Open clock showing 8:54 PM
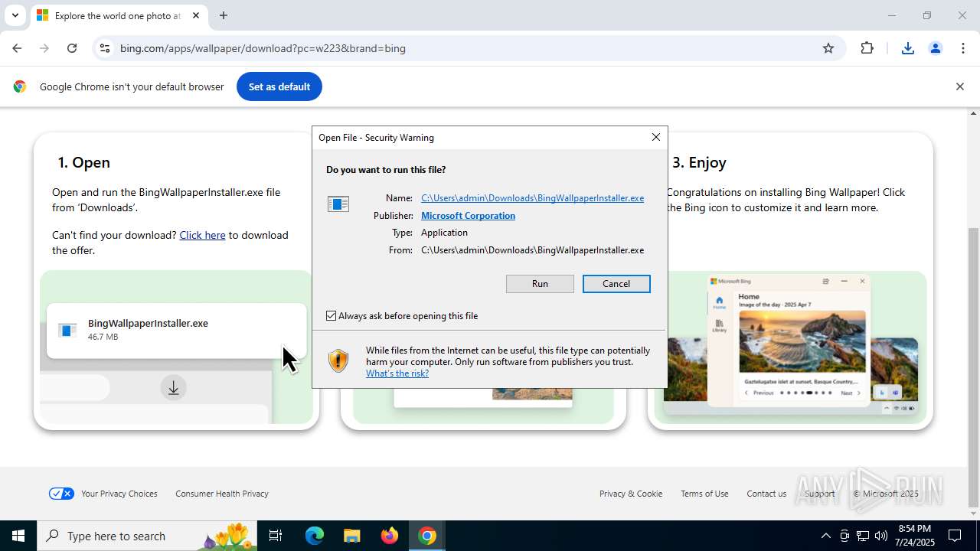This screenshot has height=551, width=980. point(915,536)
